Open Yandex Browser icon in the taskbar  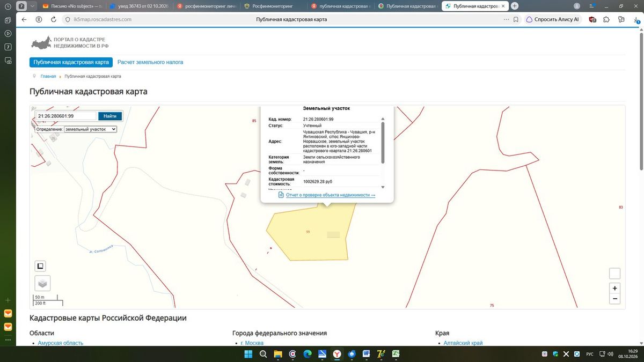pyautogui.click(x=337, y=354)
